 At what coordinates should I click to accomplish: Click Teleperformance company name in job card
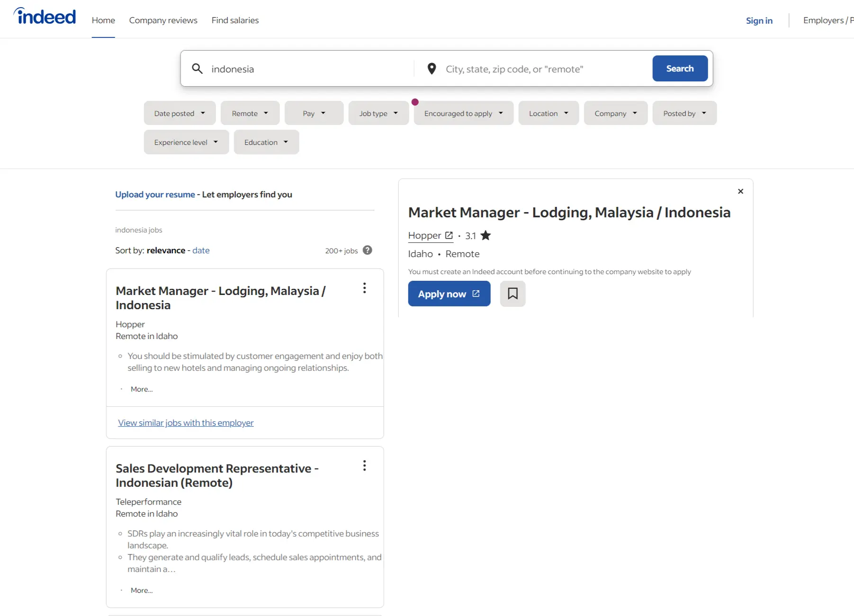coord(148,501)
